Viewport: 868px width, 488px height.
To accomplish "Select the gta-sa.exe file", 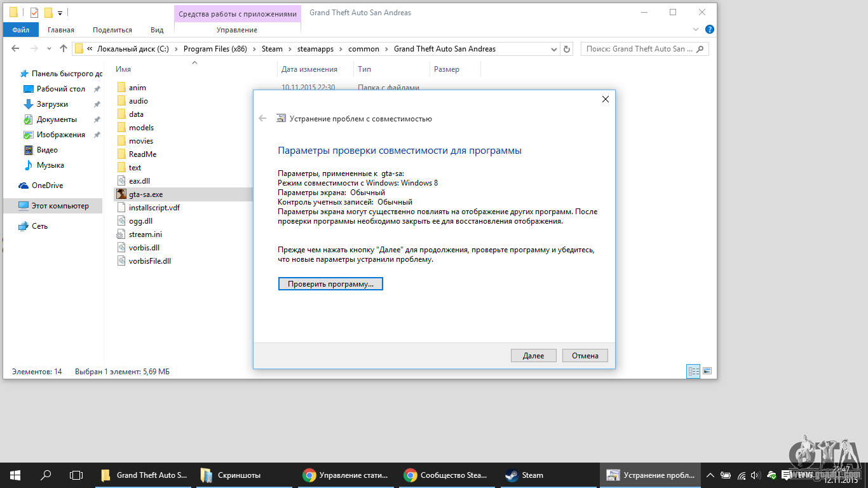I will click(x=146, y=194).
